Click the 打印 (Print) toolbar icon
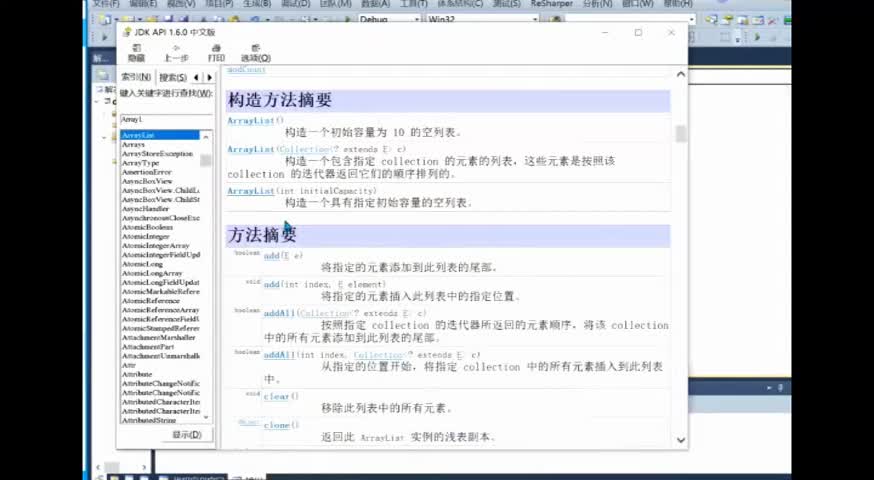Screen dimensions: 874x480 coord(216,53)
